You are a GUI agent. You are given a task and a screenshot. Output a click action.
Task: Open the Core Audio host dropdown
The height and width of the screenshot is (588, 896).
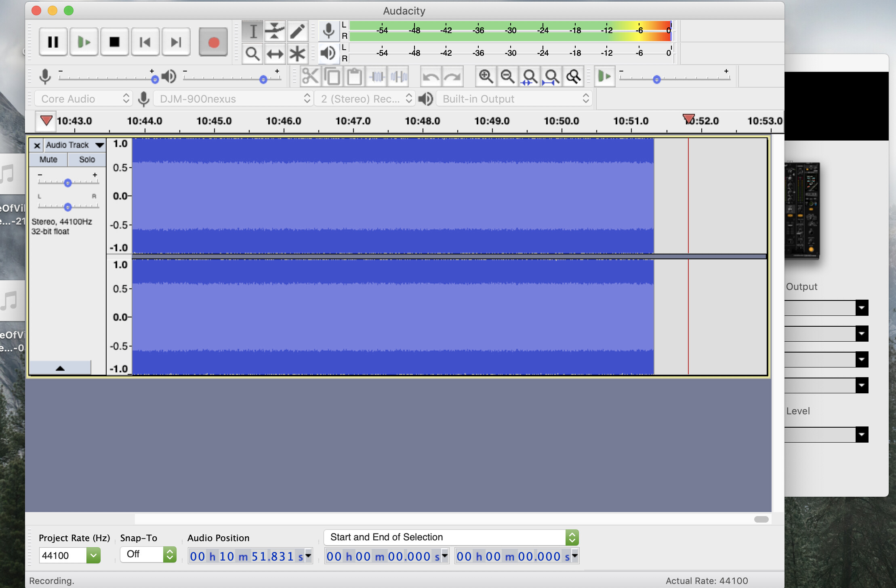83,99
